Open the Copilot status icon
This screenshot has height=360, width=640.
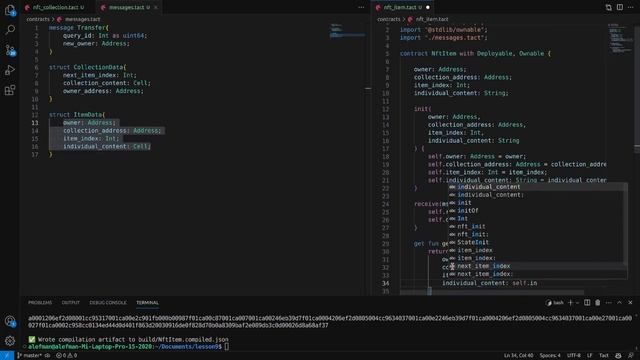[618, 356]
